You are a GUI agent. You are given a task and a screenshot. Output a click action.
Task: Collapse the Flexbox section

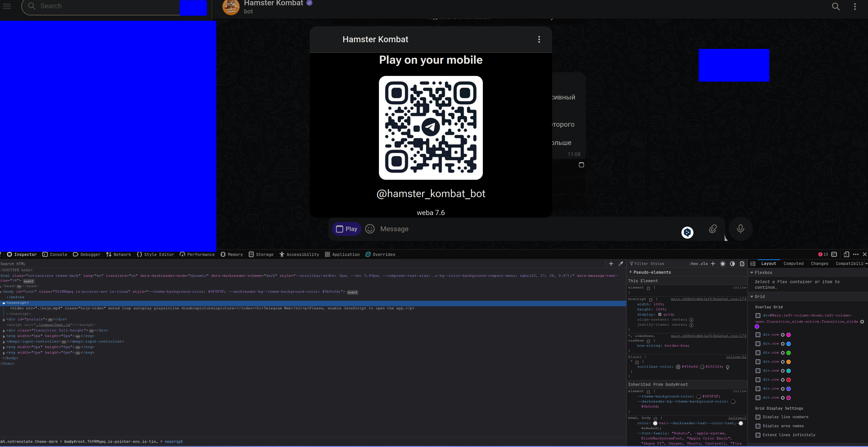pyautogui.click(x=752, y=273)
